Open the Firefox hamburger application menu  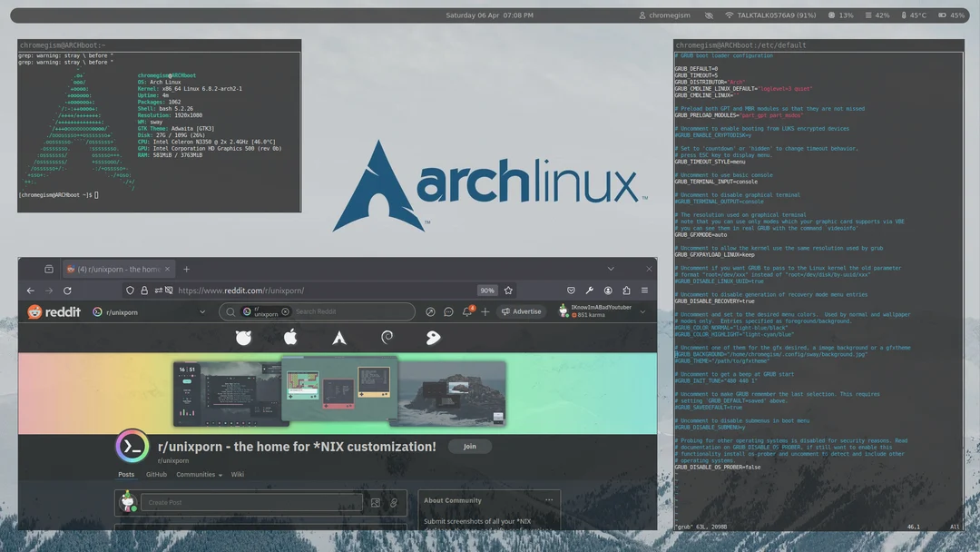coord(644,291)
